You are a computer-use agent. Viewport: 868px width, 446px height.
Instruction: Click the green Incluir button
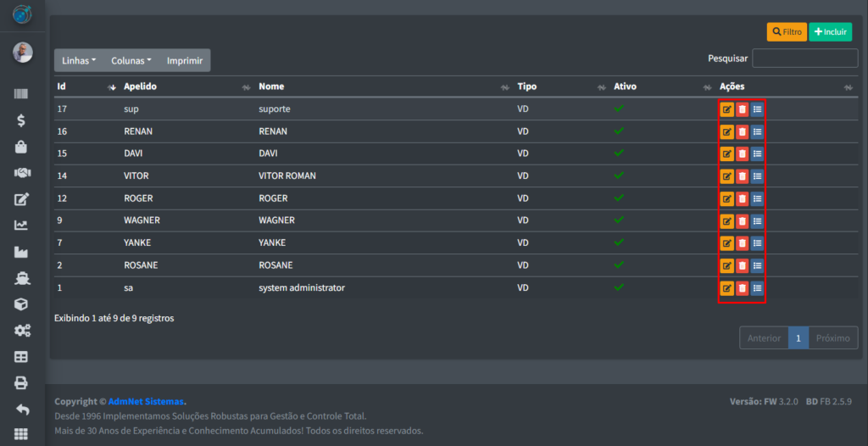(830, 32)
